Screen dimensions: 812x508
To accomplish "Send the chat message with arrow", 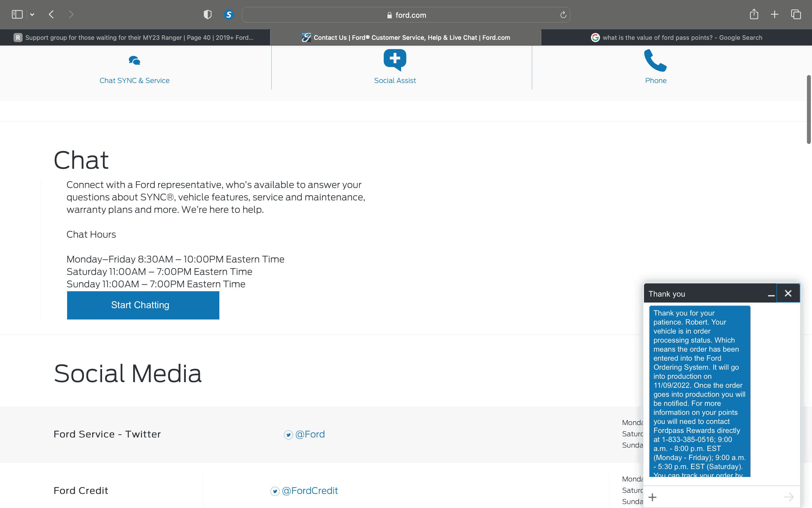I will coord(789,497).
